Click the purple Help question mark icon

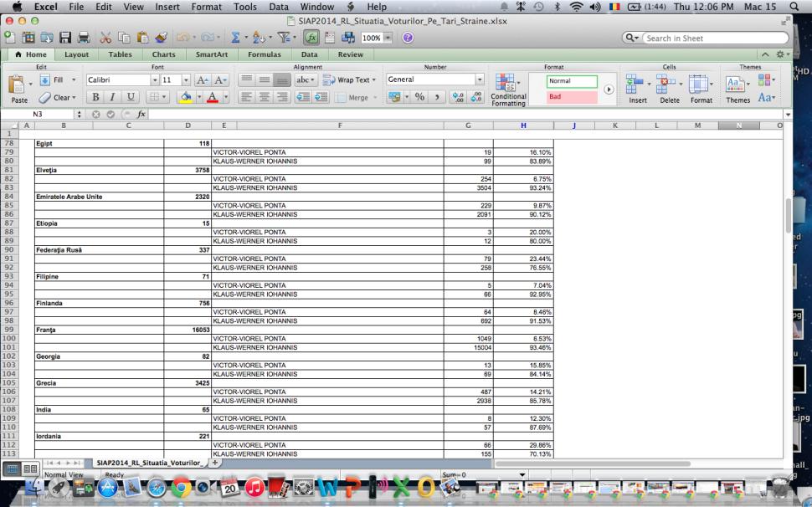pos(408,38)
